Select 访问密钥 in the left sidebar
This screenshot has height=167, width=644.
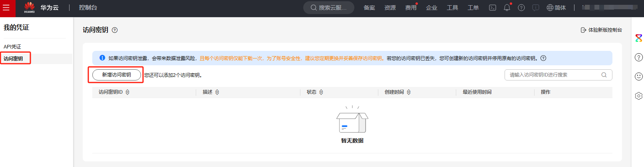[x=14, y=58]
